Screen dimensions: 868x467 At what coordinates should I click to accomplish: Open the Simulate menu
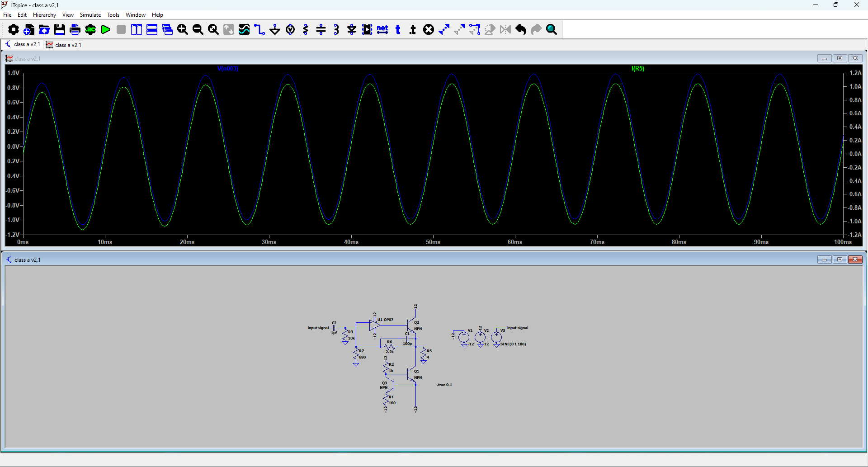coord(90,15)
